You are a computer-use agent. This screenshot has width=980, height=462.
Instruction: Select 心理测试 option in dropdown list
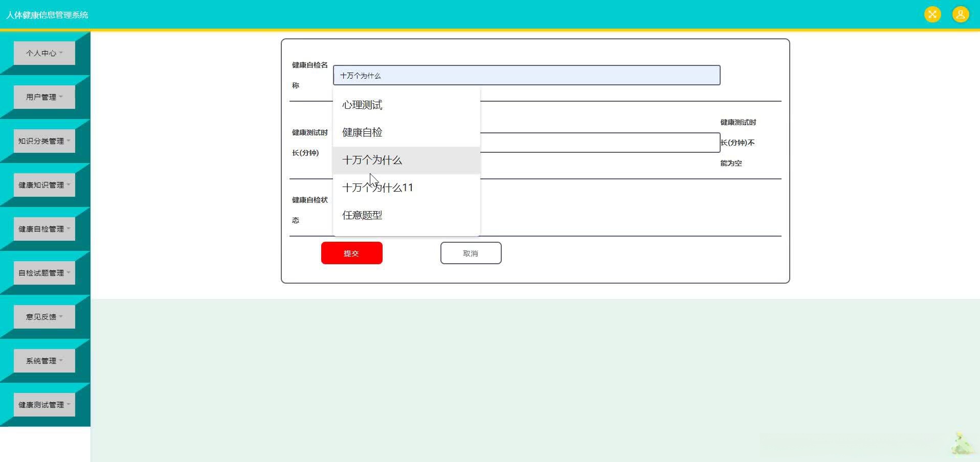(x=406, y=105)
